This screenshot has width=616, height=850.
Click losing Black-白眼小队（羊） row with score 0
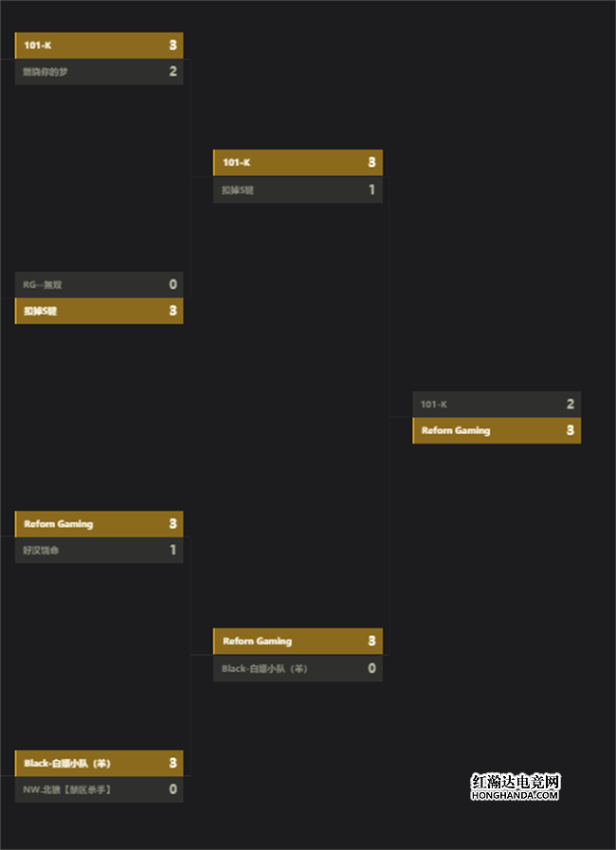[x=298, y=669]
